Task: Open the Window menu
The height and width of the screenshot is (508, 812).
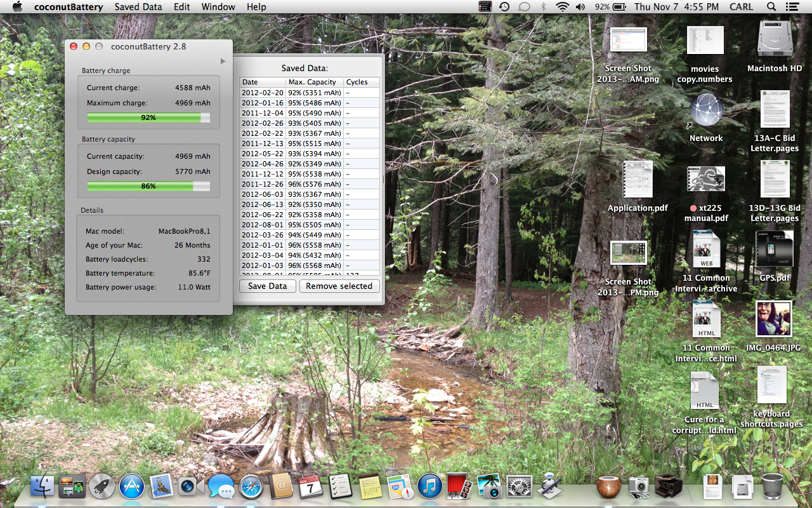Action: pyautogui.click(x=218, y=7)
